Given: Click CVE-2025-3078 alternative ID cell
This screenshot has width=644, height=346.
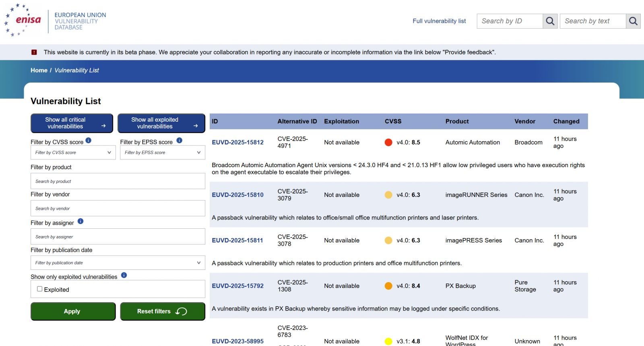Looking at the screenshot, I should coord(293,240).
